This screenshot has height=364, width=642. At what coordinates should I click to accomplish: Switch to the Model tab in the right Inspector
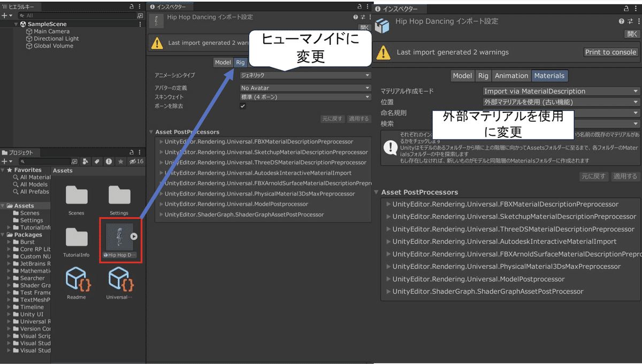tap(462, 76)
